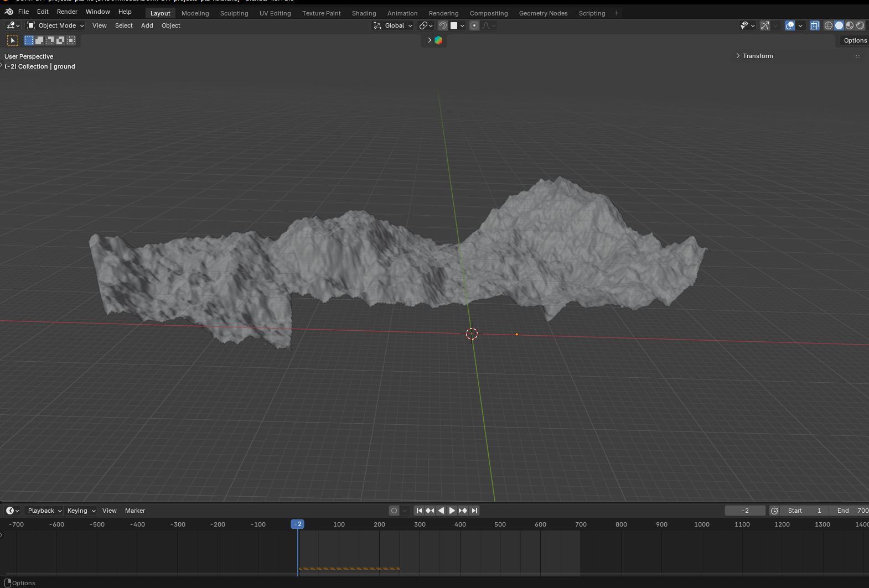The image size is (869, 588).
Task: Toggle snapping magnet in the header
Action: pyautogui.click(x=443, y=25)
